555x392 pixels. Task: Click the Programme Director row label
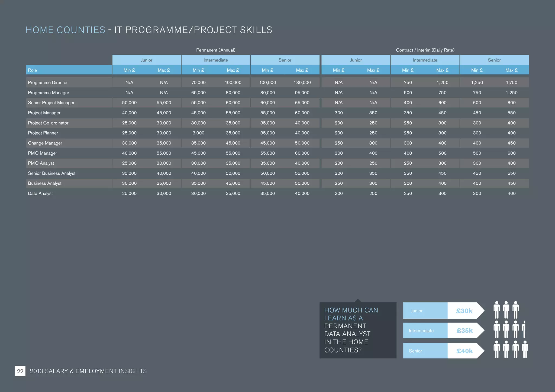pyautogui.click(x=48, y=83)
